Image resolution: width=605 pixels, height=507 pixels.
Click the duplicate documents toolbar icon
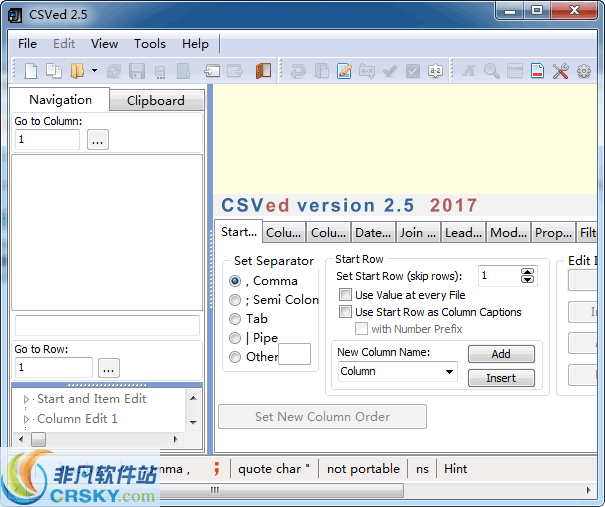pyautogui.click(x=54, y=71)
